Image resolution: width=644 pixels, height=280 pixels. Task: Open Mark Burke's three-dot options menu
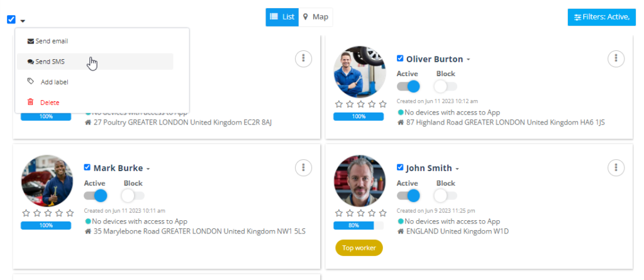pyautogui.click(x=303, y=168)
